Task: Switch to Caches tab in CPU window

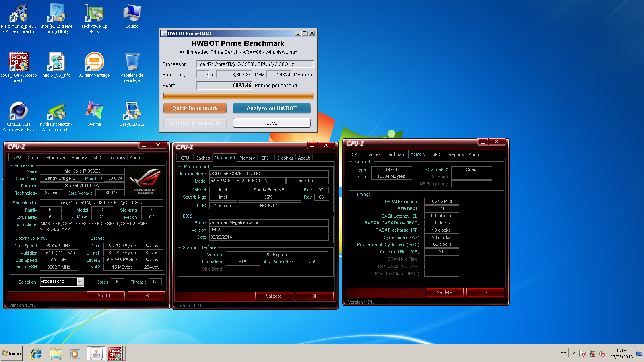Action: click(35, 158)
